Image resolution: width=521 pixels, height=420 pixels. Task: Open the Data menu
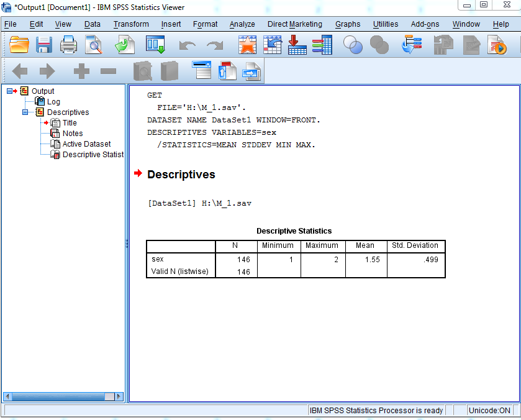[93, 24]
